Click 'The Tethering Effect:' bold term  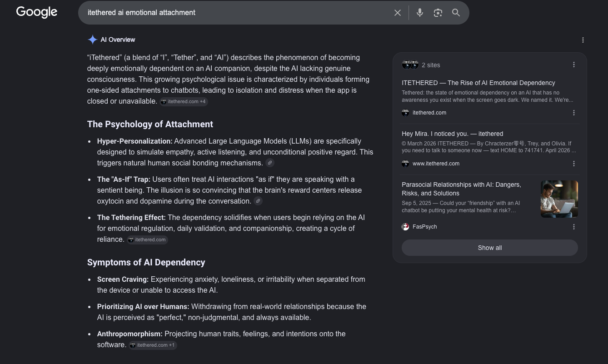[x=131, y=217]
